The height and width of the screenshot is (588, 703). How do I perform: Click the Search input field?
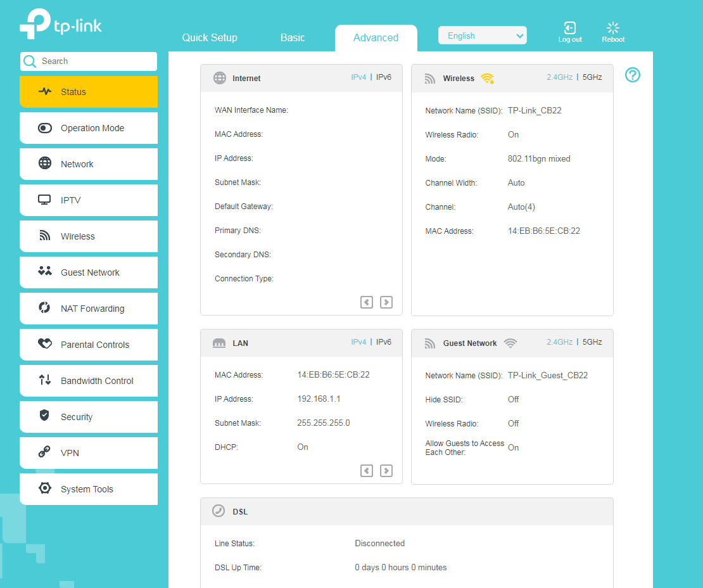89,61
